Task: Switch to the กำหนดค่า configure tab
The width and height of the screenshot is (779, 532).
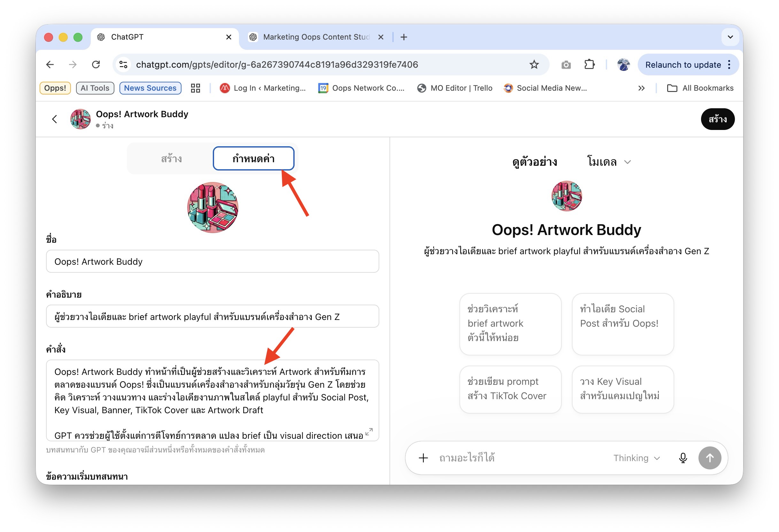Action: (x=254, y=158)
